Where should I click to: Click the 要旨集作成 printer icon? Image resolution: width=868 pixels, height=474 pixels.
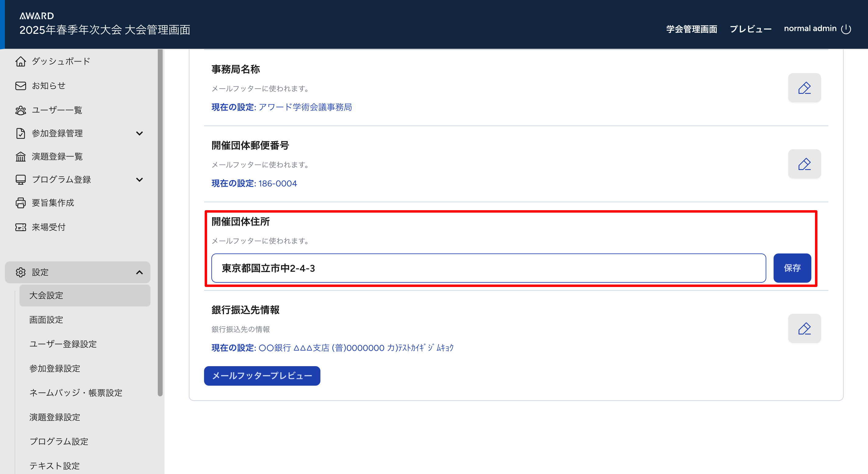coord(20,203)
